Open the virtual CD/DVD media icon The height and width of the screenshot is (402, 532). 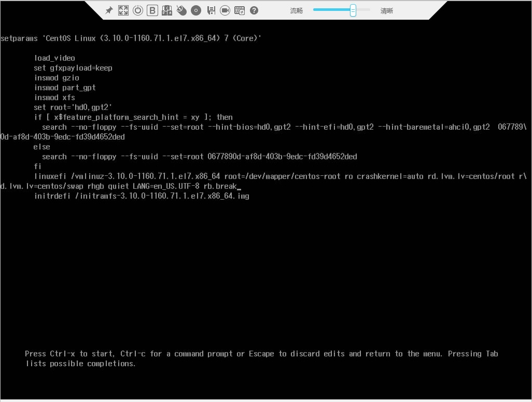(196, 10)
